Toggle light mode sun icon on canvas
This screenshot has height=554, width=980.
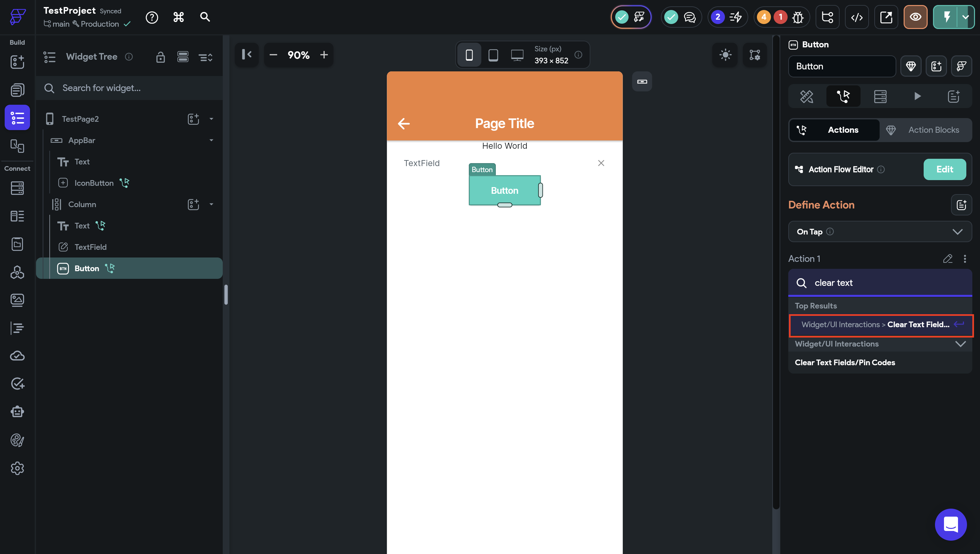(x=725, y=55)
